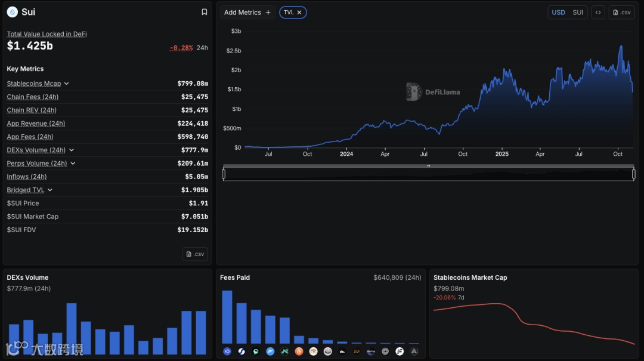644x361 pixels.
Task: Click the Chain Fees (24h) label
Action: 32,97
